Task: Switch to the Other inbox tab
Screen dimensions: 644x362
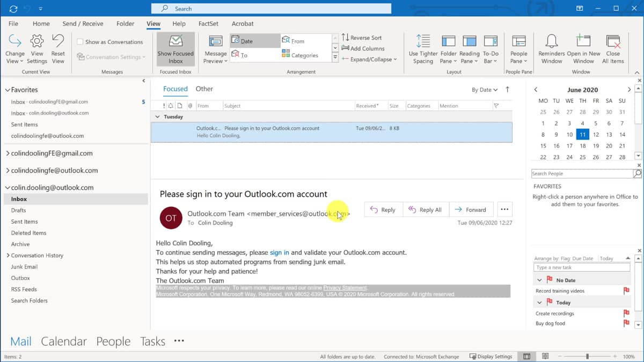Action: [204, 89]
